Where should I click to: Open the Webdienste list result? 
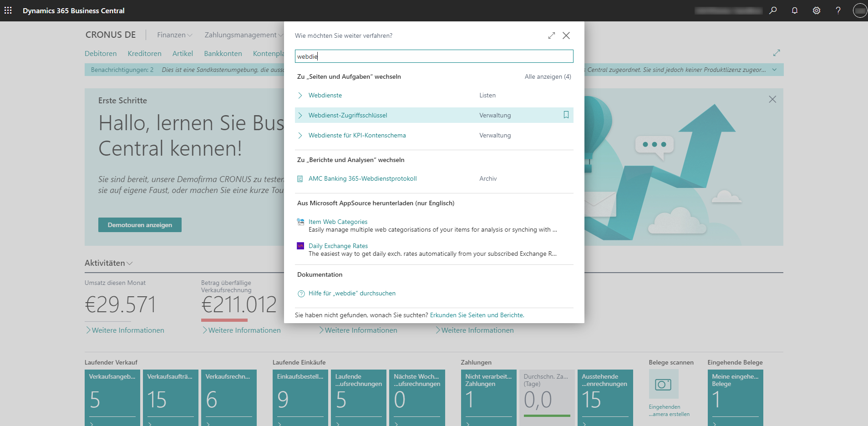pos(325,95)
